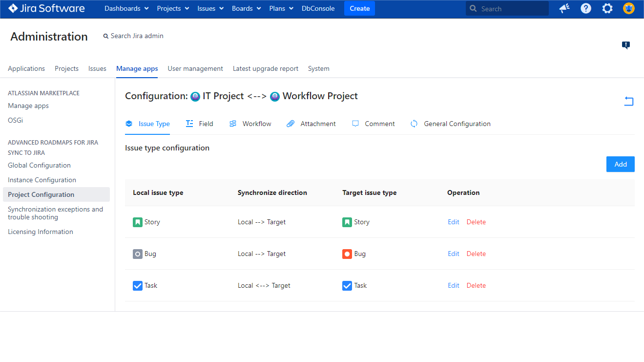Switch to General Configuration tab

[x=450, y=124]
